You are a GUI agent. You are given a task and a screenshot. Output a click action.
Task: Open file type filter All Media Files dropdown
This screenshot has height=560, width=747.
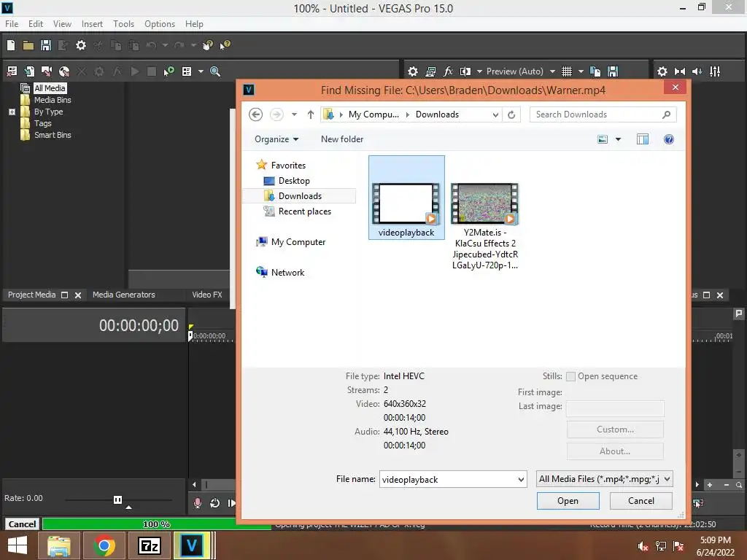(x=605, y=479)
